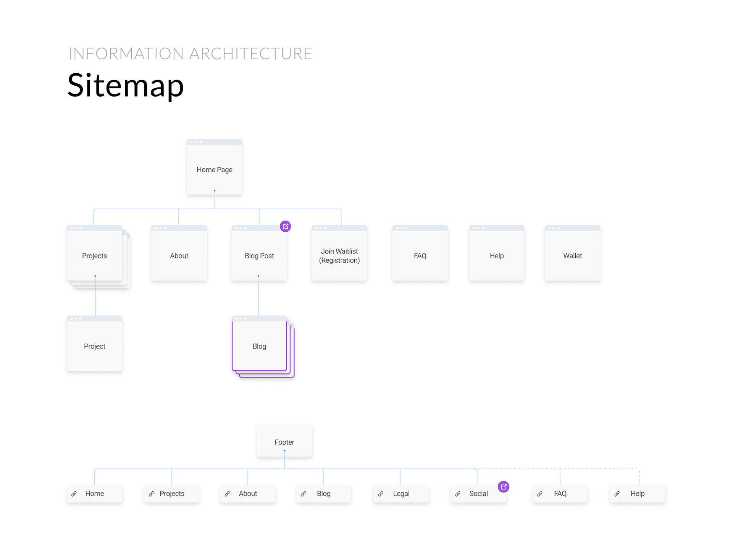
Task: Click the Legal footer link
Action: 401,494
